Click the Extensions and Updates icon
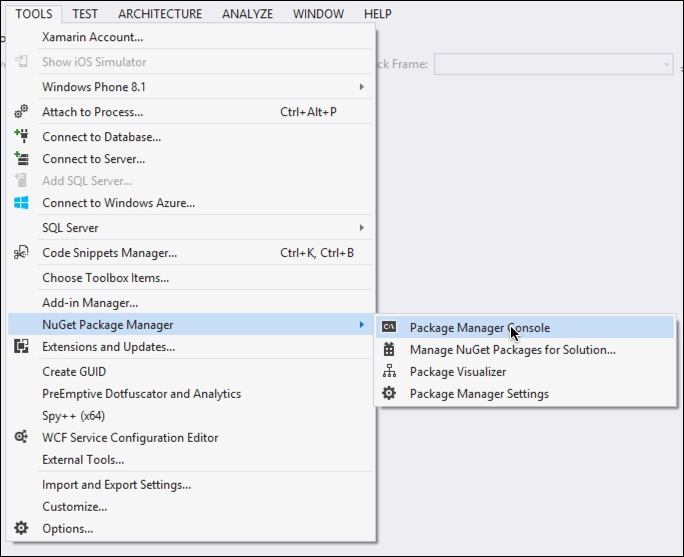684x557 pixels. [x=21, y=346]
